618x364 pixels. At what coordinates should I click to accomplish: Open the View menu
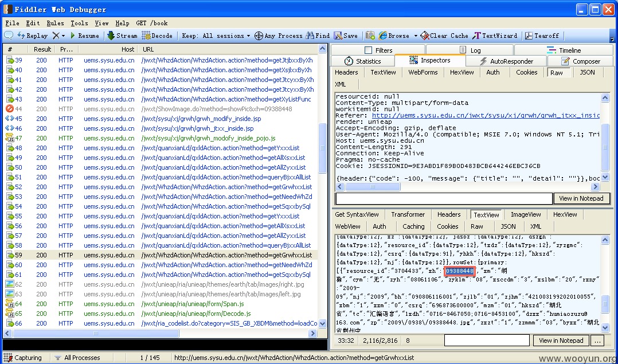[x=101, y=24]
